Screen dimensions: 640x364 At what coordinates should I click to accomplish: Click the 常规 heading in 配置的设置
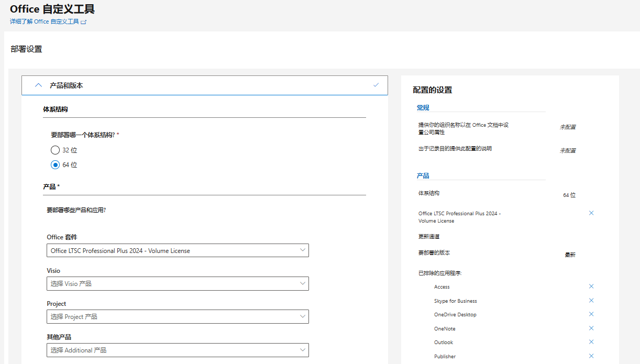coord(423,107)
